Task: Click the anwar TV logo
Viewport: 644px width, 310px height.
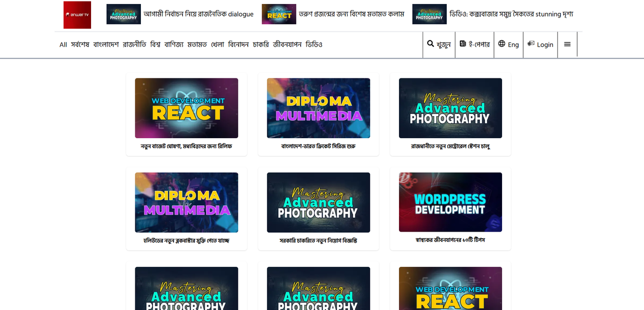Action: pyautogui.click(x=77, y=15)
